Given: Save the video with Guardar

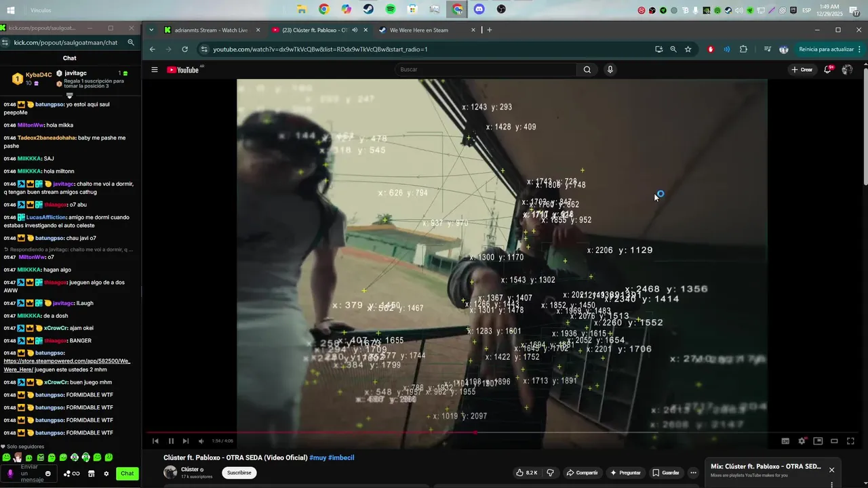Looking at the screenshot, I should click(x=665, y=472).
